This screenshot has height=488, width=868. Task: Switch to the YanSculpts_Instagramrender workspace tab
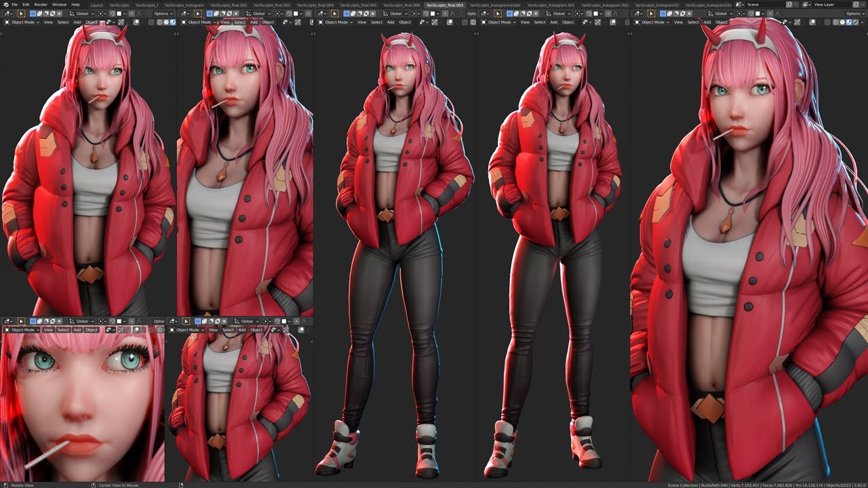pyautogui.click(x=495, y=5)
